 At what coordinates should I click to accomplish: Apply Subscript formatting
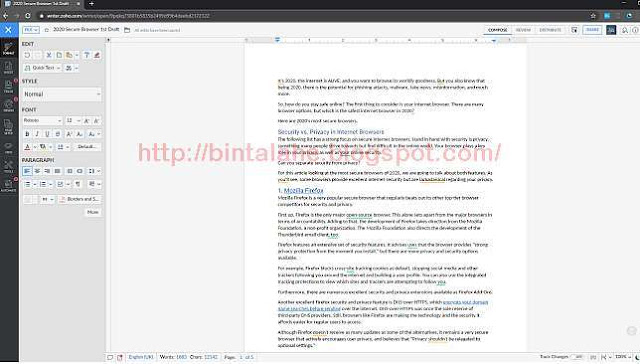79,134
